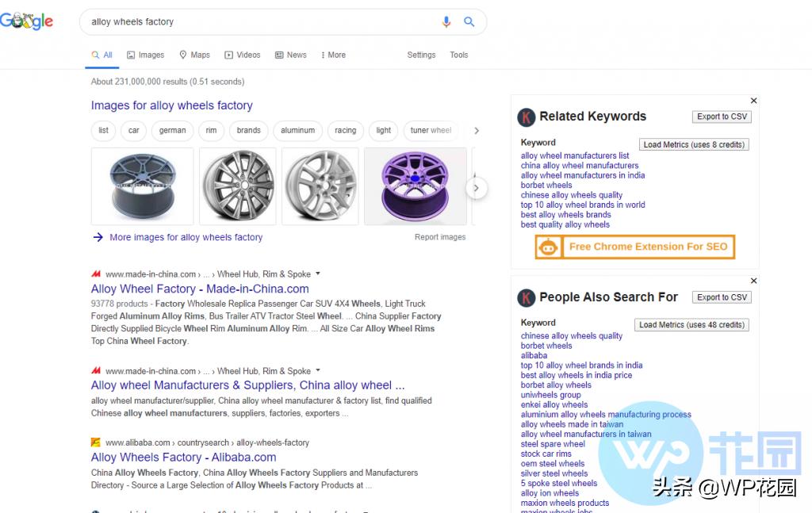Close the People Also Search For panel

tap(753, 281)
